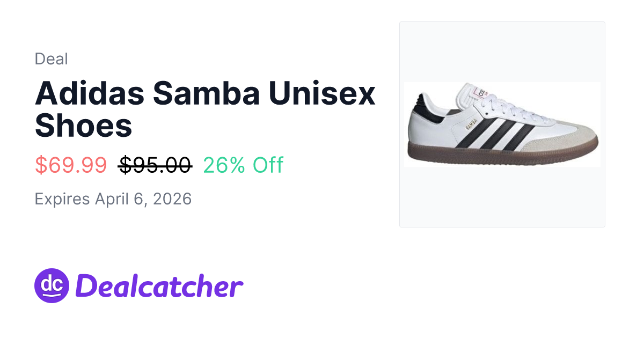
Task: Click the crossed-out $95.00 original price
Action: coord(155,165)
